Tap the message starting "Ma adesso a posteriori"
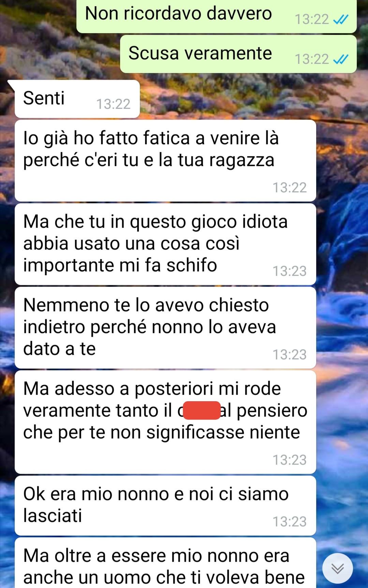368x588 pixels. pyautogui.click(x=165, y=422)
